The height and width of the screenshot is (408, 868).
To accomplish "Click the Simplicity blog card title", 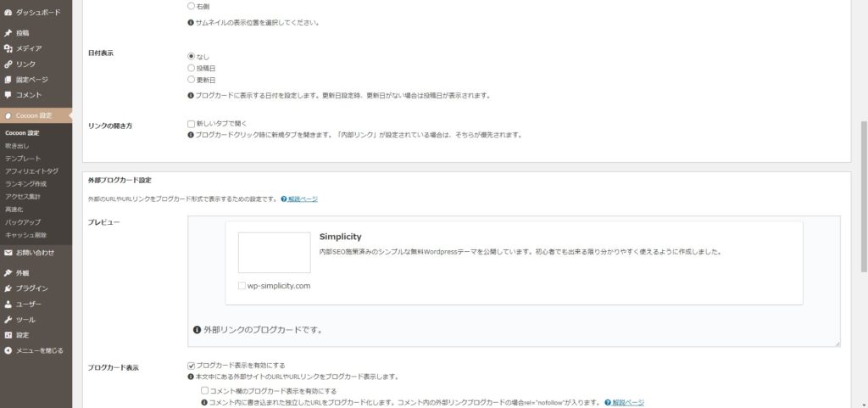I will [x=341, y=237].
